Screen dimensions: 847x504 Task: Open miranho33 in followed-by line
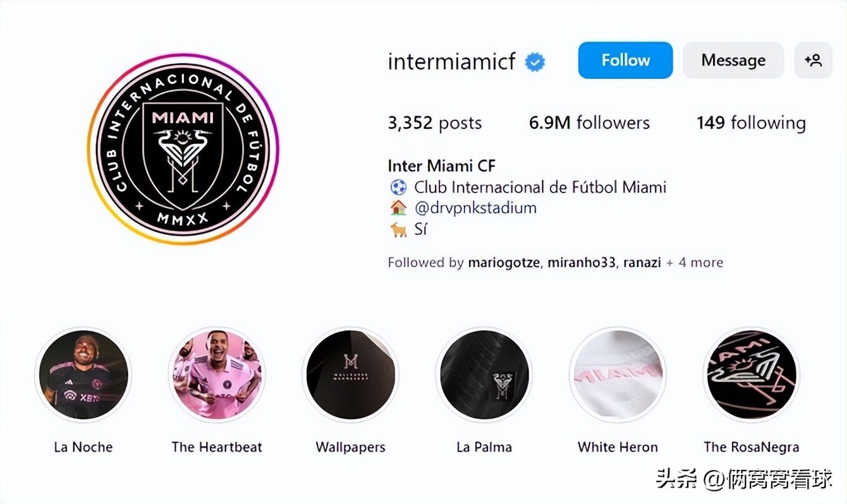(x=582, y=263)
